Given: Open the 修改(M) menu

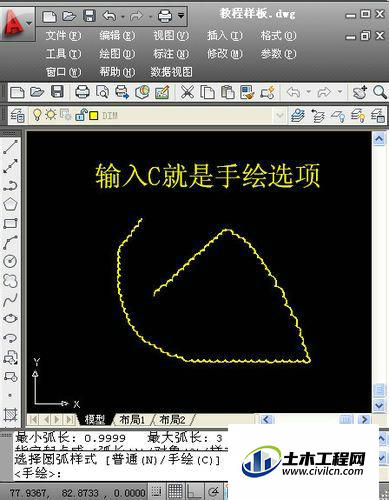Looking at the screenshot, I should (225, 54).
